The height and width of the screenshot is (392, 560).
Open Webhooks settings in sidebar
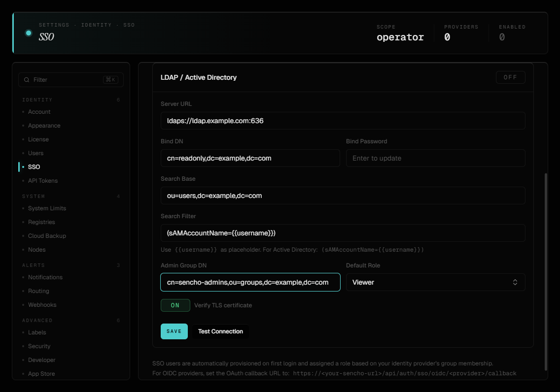42,305
